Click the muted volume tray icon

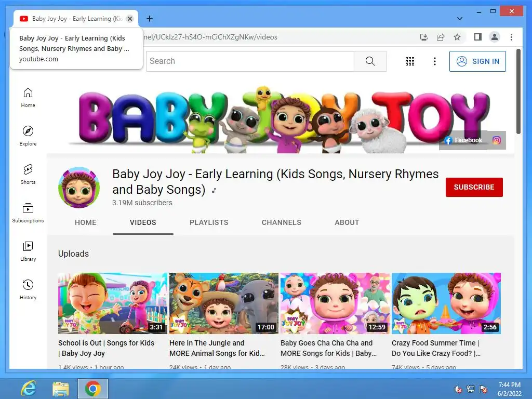pos(458,389)
